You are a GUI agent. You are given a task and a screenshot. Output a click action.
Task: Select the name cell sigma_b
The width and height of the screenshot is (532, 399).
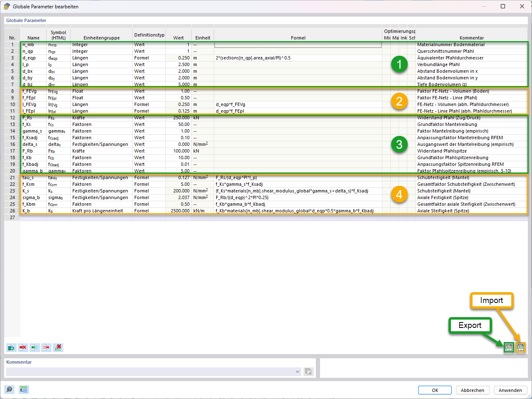pos(34,197)
